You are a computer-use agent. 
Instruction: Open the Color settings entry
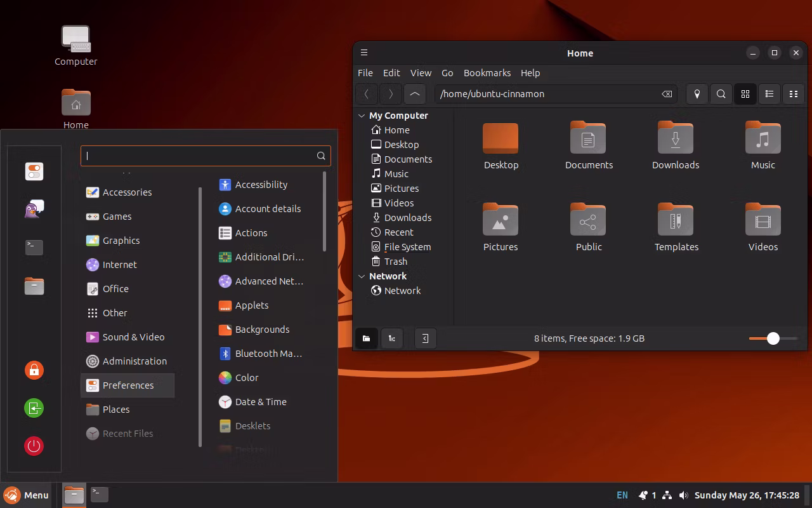click(x=261, y=378)
